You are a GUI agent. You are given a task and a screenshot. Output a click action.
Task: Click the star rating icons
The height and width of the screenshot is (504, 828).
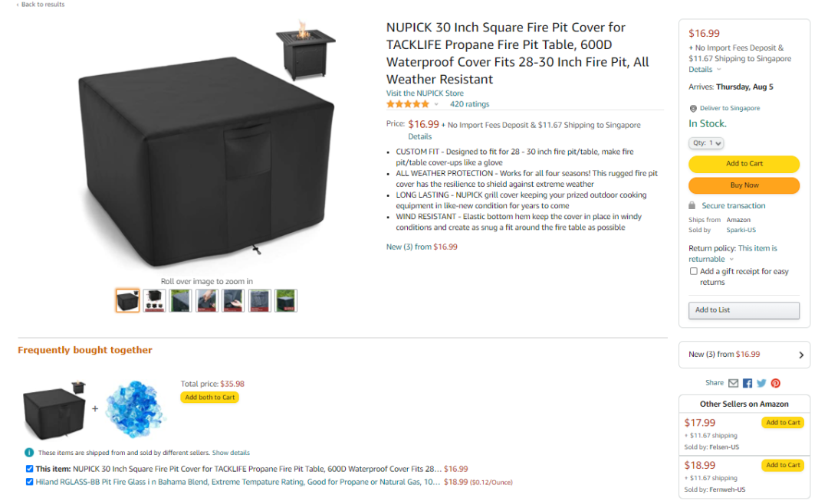pyautogui.click(x=408, y=104)
